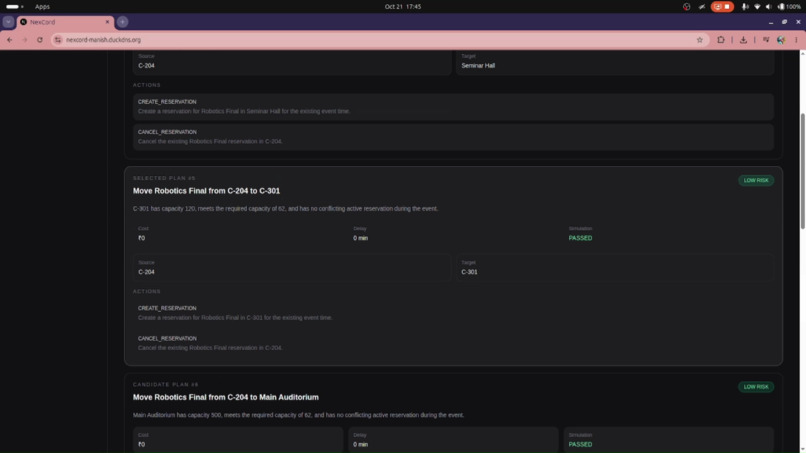Click the microphone tray icon

(745, 7)
